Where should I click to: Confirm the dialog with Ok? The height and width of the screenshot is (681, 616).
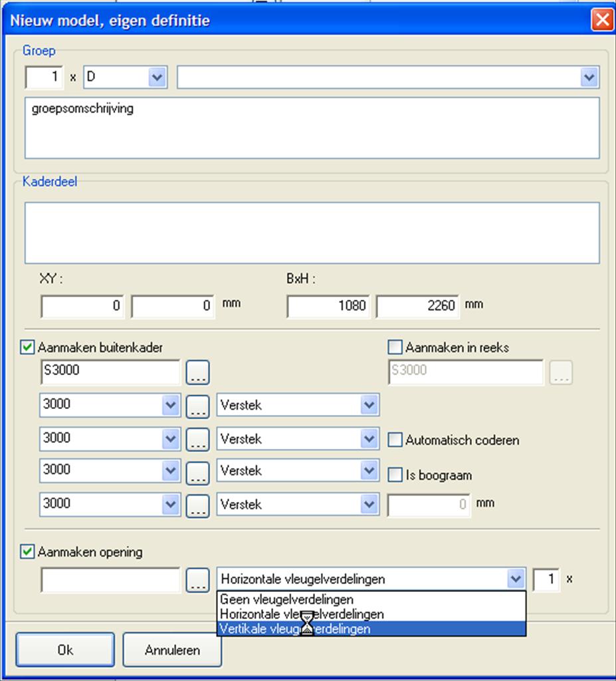65,650
